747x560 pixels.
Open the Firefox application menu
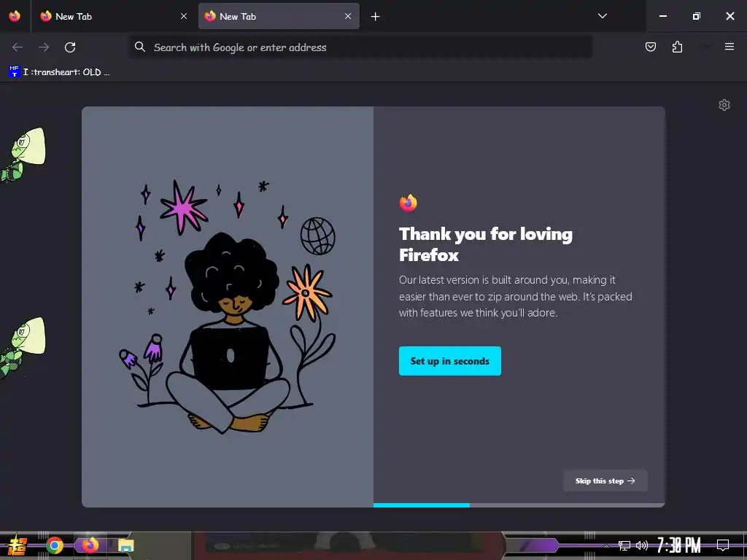(x=729, y=47)
